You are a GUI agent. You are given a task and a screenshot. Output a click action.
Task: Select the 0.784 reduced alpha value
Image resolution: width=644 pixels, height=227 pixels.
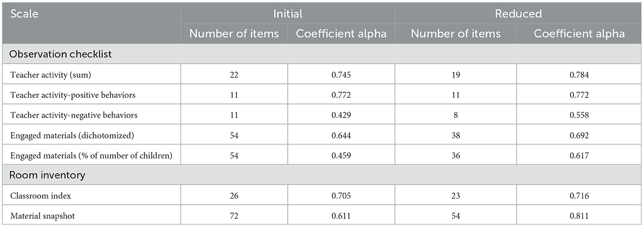[579, 75]
